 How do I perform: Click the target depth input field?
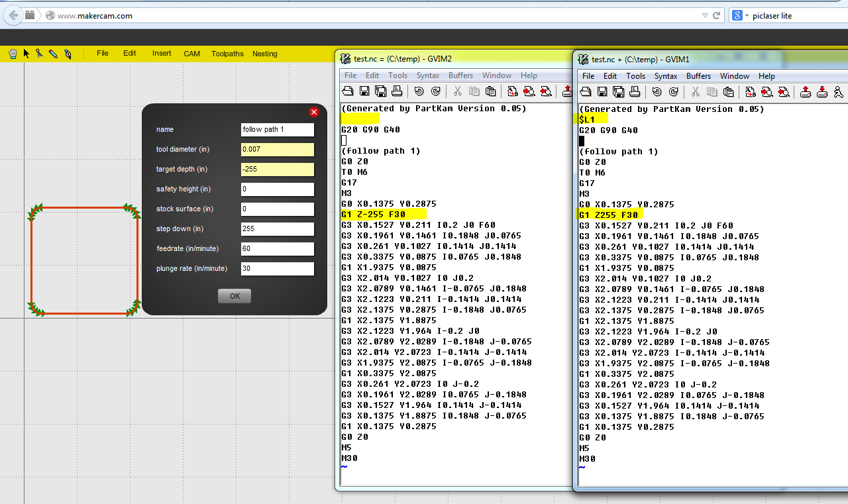(278, 170)
